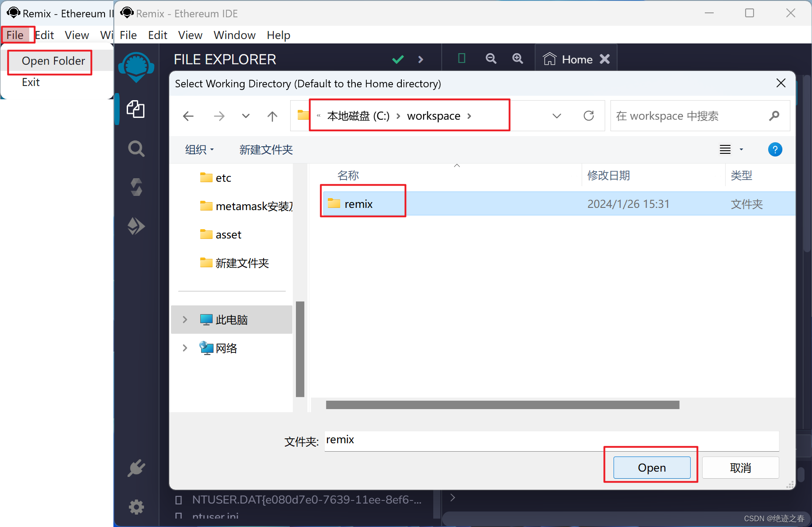Click the Remix logo at sidebar top
The width and height of the screenshot is (812, 527).
click(x=136, y=67)
